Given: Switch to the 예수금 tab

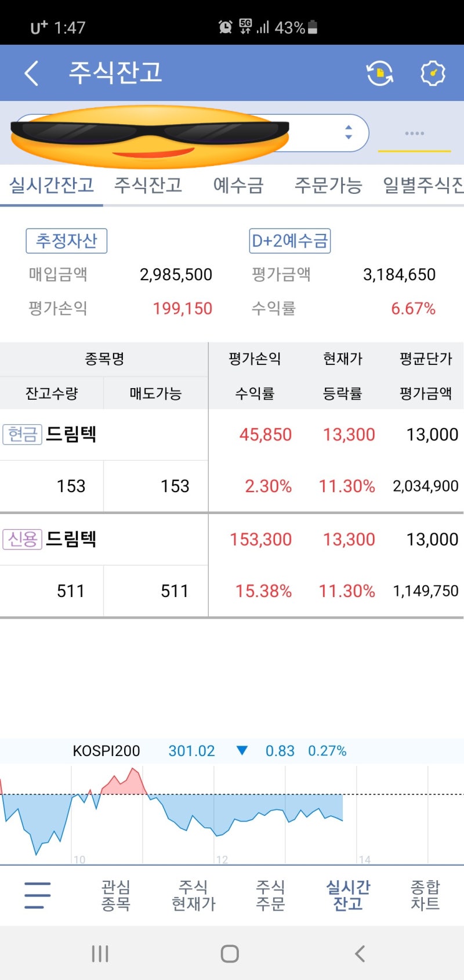Looking at the screenshot, I should point(238,186).
